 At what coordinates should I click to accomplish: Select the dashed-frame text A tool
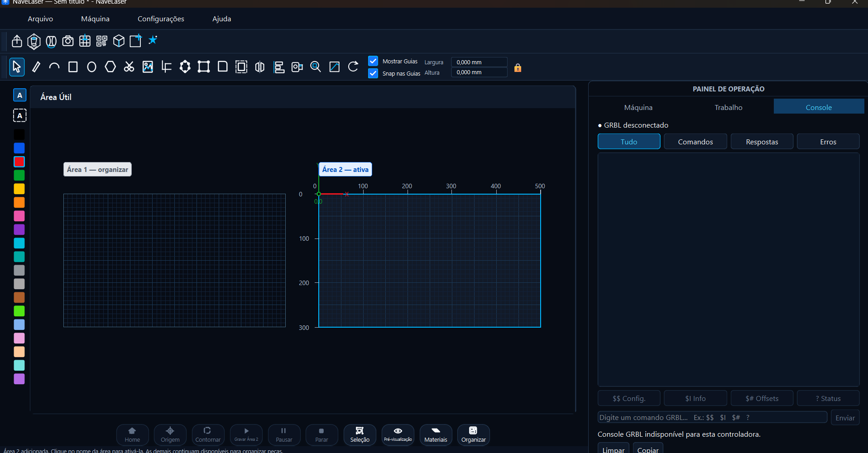click(19, 115)
